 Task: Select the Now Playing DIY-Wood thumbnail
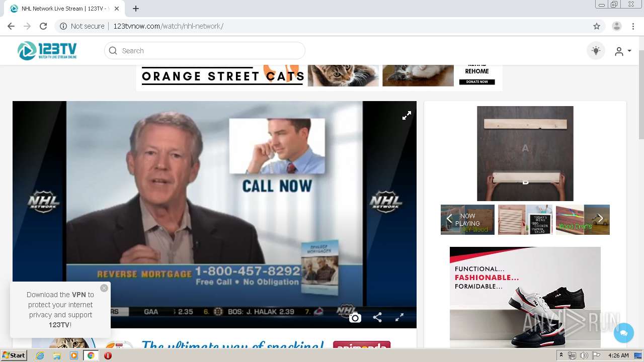point(468,220)
